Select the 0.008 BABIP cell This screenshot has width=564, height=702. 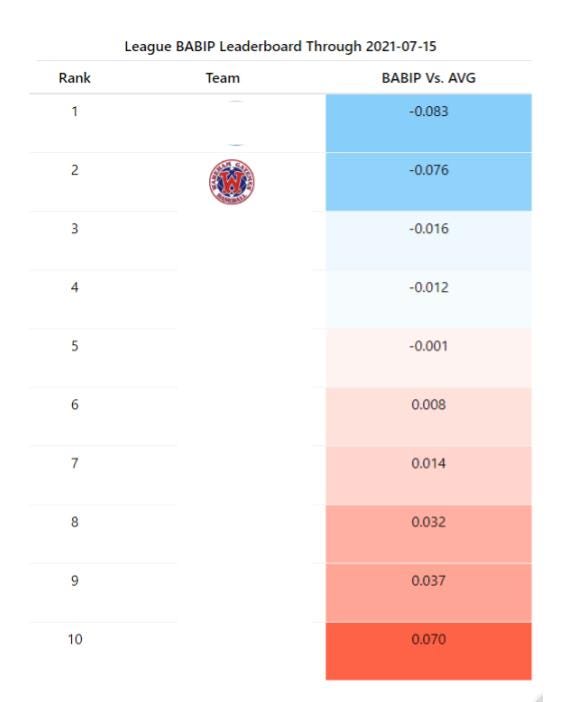pyautogui.click(x=428, y=416)
